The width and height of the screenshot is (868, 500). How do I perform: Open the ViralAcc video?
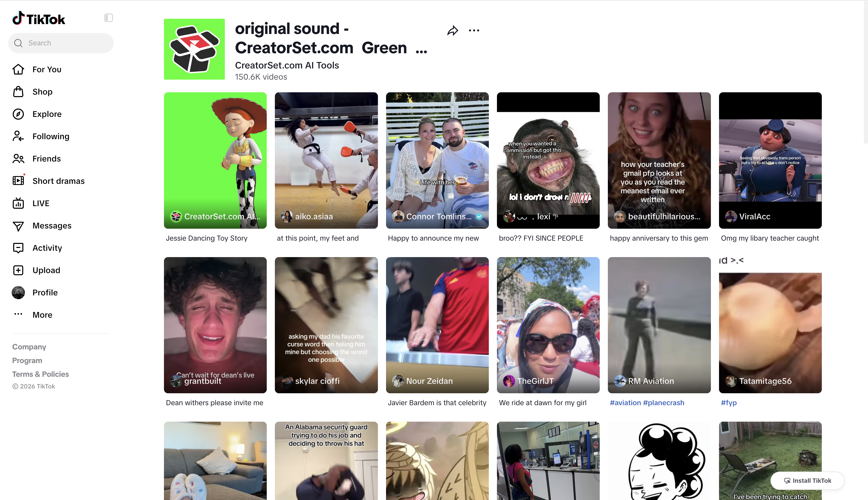770,160
